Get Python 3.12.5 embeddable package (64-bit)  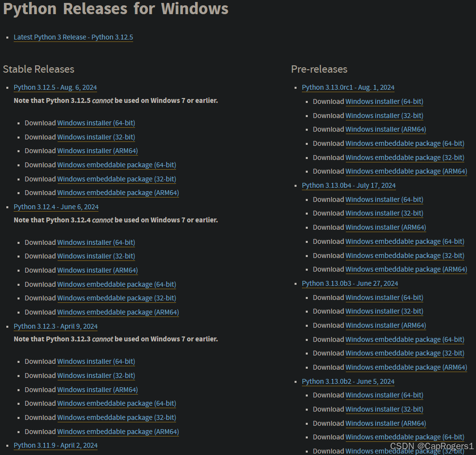[117, 165]
